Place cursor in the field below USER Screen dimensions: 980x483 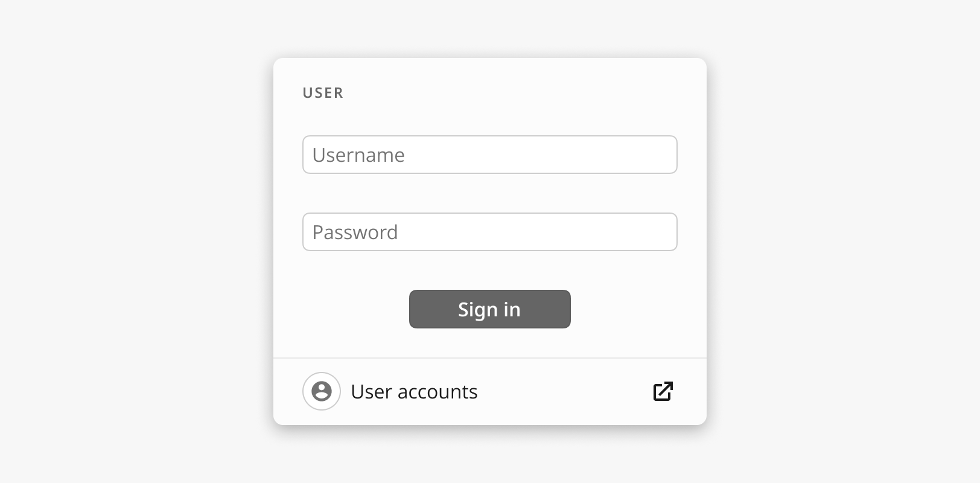point(489,155)
